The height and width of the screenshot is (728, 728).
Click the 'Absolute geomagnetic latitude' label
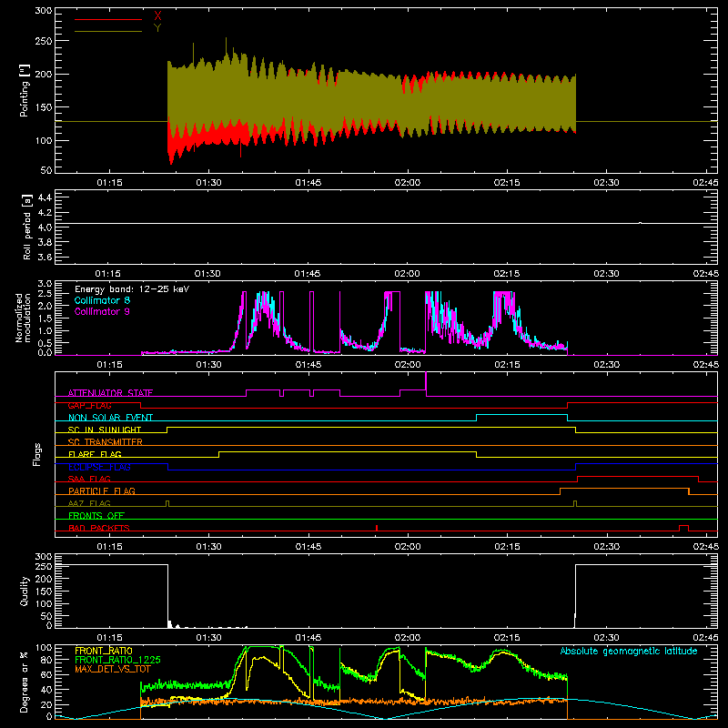629,651
